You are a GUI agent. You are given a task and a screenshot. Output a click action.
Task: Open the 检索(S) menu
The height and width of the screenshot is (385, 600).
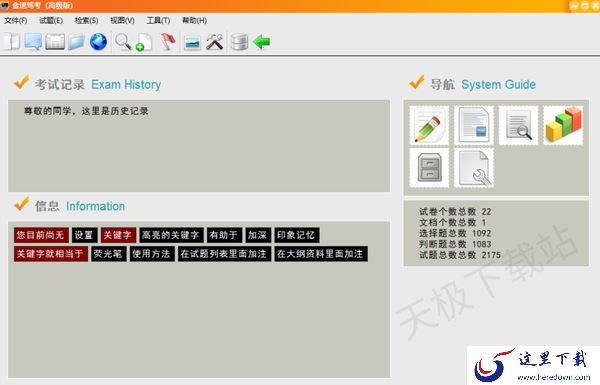click(86, 20)
